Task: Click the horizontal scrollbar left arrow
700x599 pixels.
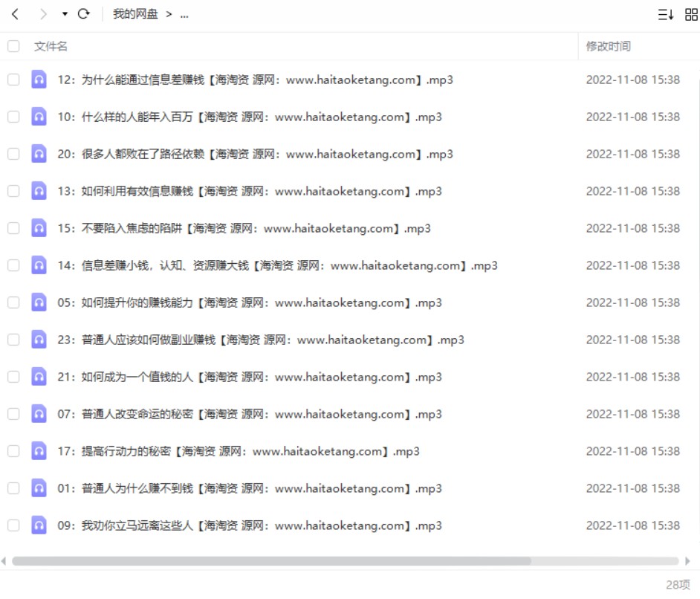Action: tap(4, 561)
